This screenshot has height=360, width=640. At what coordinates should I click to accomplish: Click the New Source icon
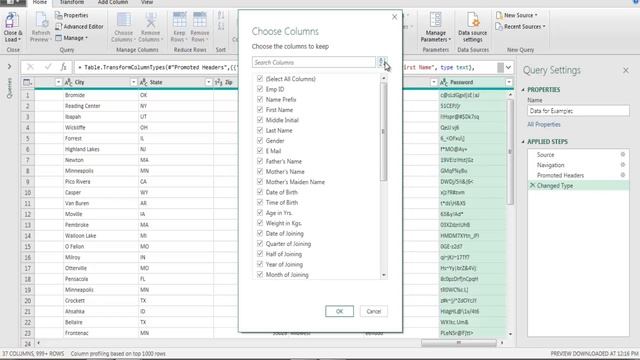pos(499,16)
